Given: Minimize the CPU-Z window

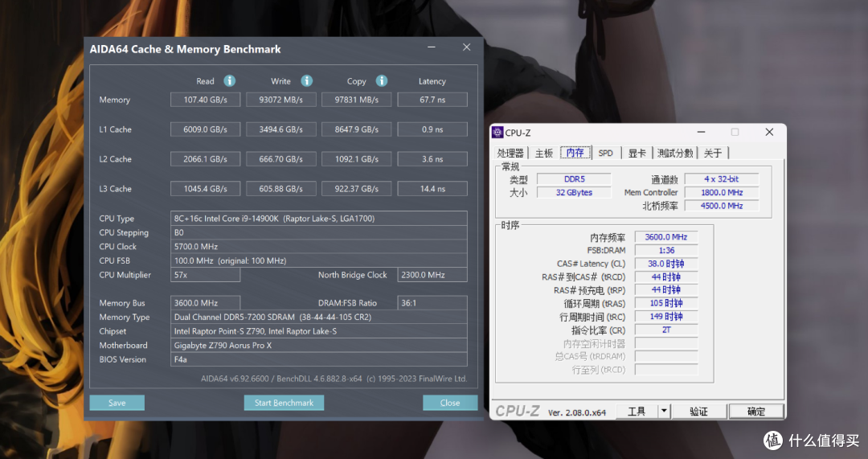Looking at the screenshot, I should [x=702, y=133].
